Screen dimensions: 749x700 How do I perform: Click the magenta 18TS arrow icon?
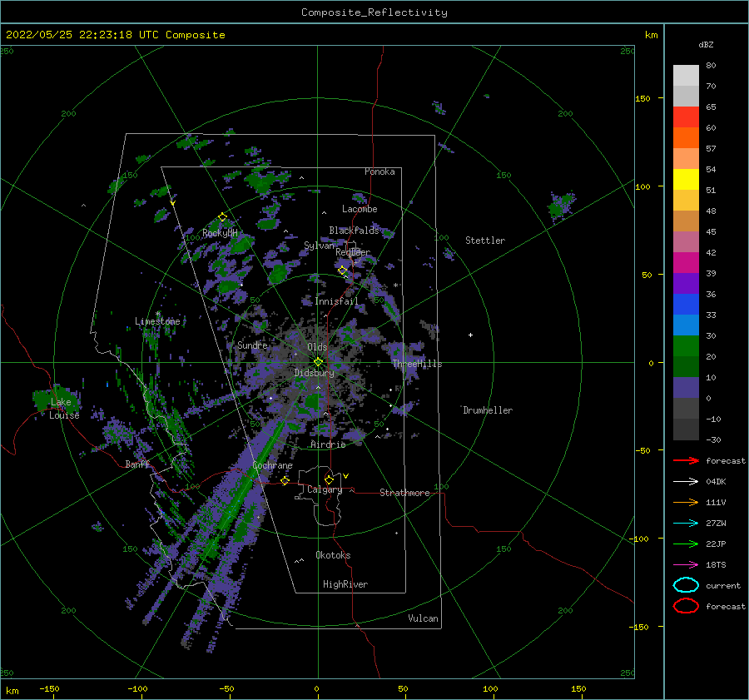tap(686, 565)
